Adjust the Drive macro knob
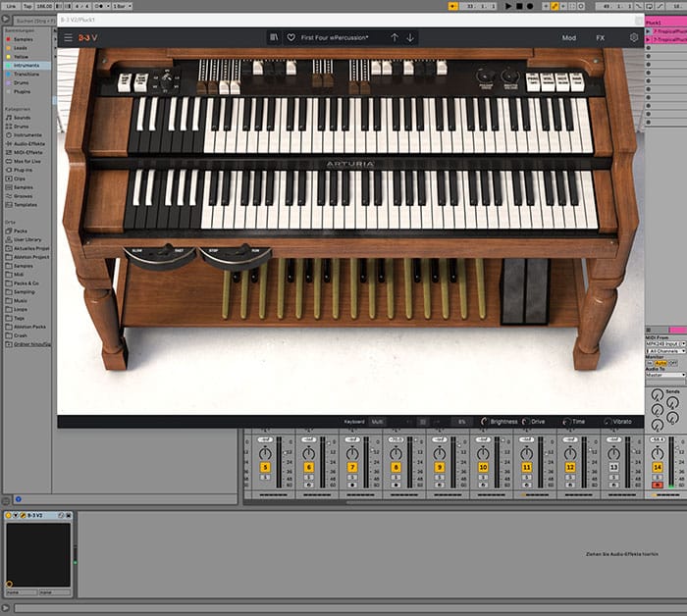The width and height of the screenshot is (687, 616). tap(525, 422)
